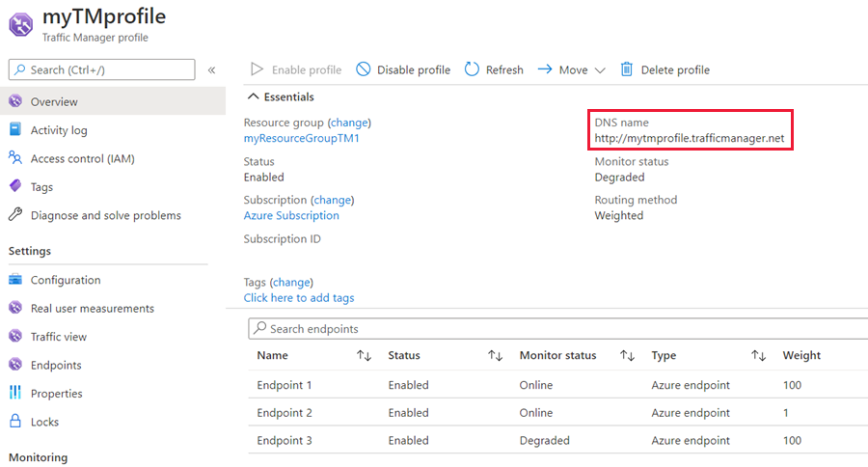
Task: Open Activity log from sidebar
Action: coord(58,130)
